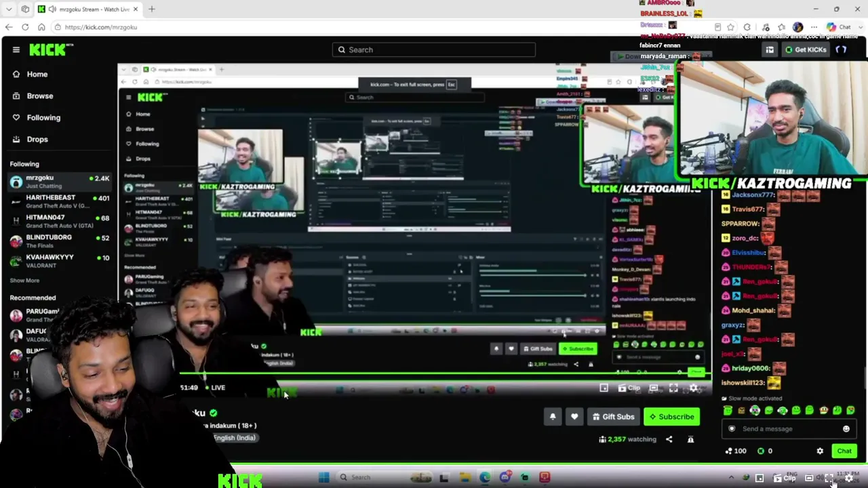Open a new browser tab
The width and height of the screenshot is (868, 488).
click(152, 9)
